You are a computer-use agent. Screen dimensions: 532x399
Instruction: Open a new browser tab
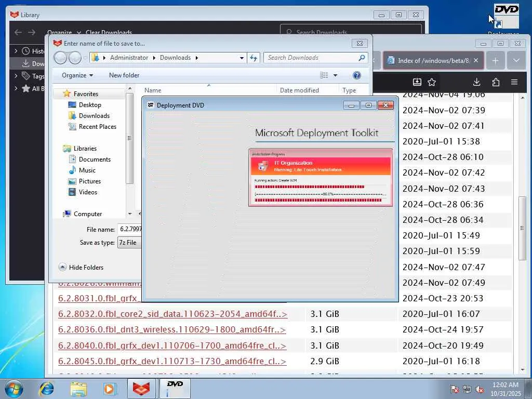(x=495, y=60)
